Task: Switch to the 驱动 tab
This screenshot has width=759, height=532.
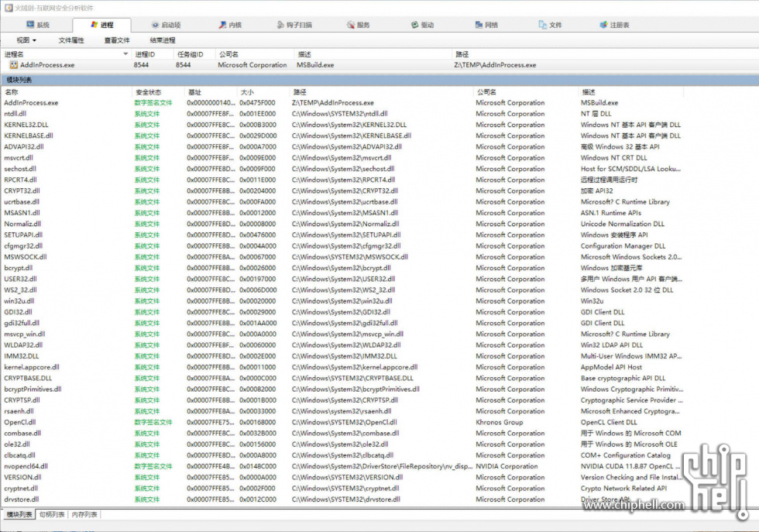Action: (x=422, y=25)
